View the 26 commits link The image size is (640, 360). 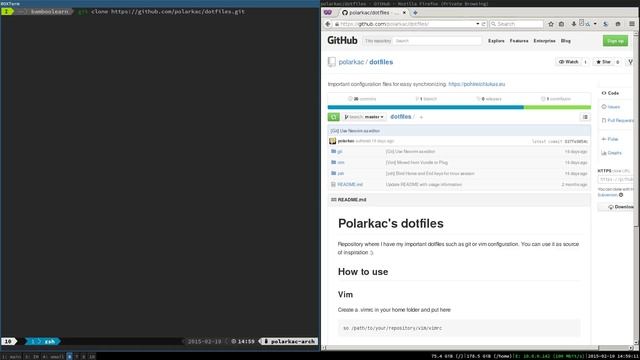362,99
